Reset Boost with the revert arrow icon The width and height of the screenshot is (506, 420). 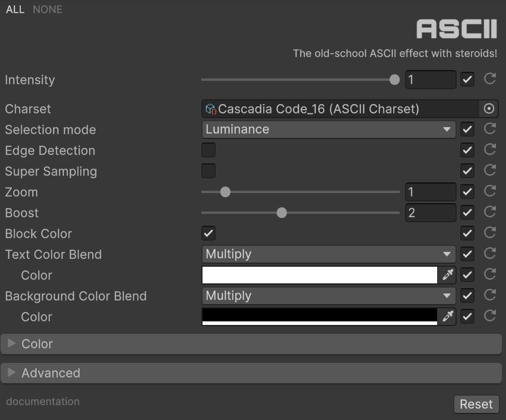click(490, 212)
